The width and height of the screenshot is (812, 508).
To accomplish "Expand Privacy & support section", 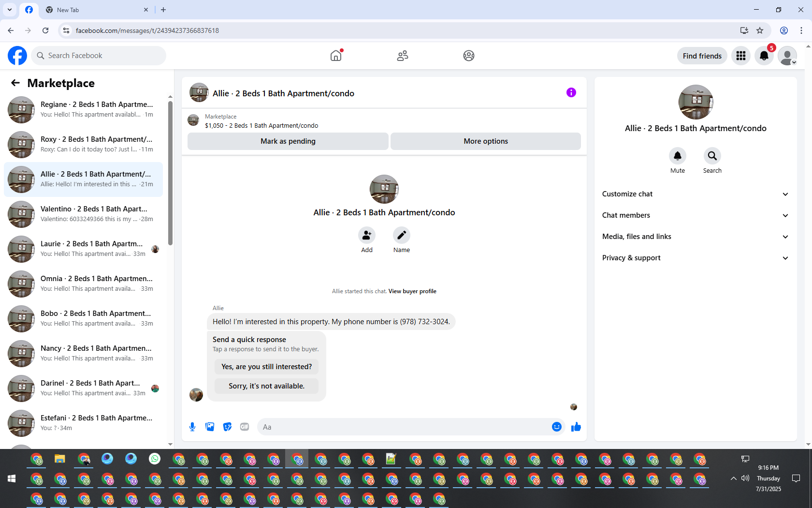I will 696,258.
